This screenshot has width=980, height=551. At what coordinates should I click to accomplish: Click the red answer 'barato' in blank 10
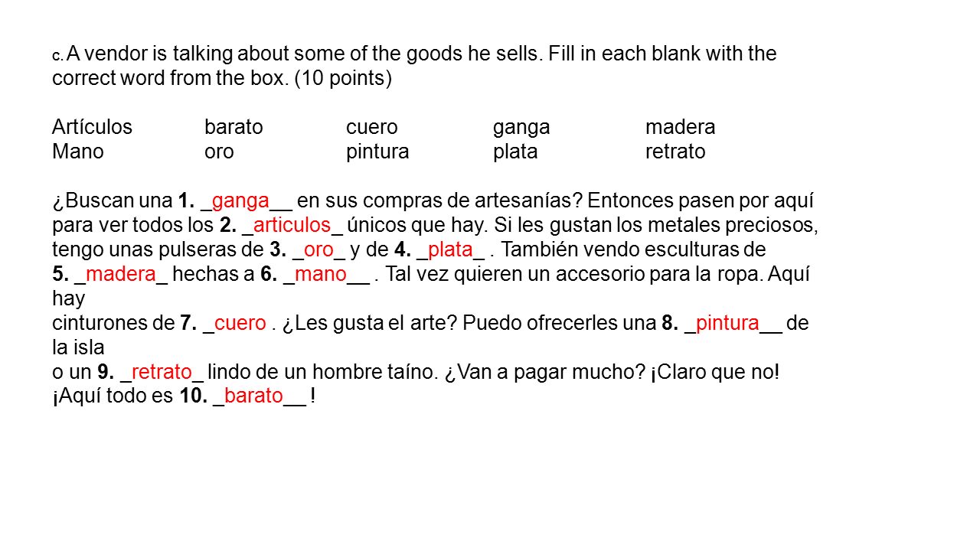[x=253, y=397]
